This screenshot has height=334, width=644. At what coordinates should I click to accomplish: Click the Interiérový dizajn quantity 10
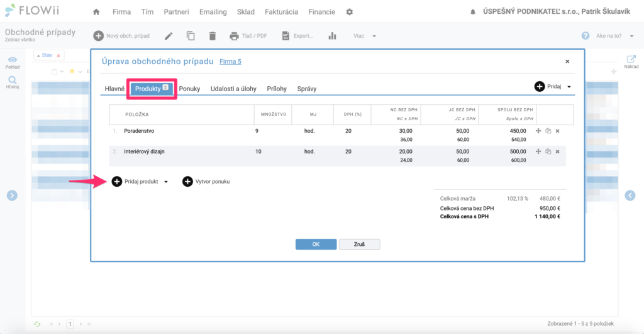258,152
